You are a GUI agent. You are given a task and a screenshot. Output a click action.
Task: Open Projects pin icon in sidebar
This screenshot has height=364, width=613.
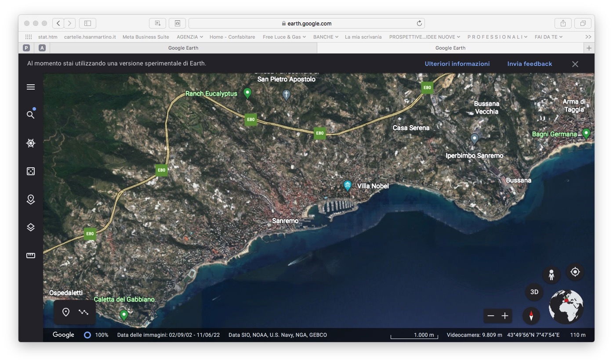pyautogui.click(x=31, y=199)
